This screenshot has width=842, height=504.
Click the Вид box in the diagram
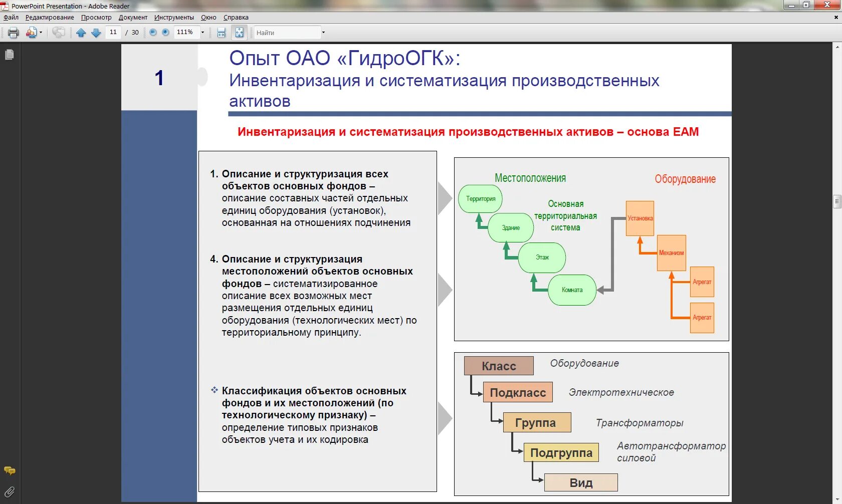581,483
